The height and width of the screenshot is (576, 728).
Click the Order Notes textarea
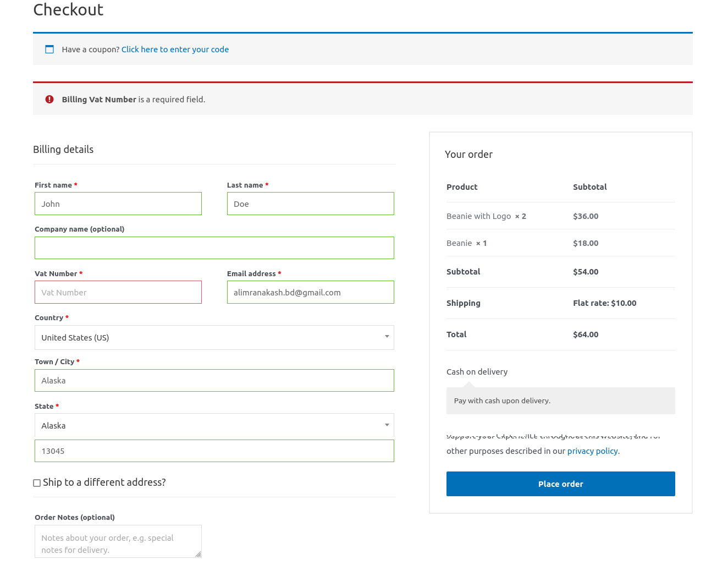tap(118, 541)
